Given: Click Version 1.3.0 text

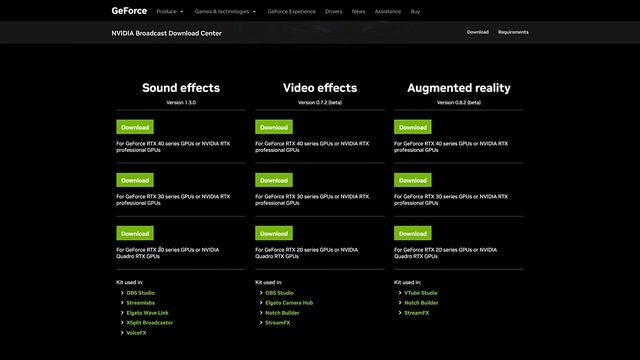Looking at the screenshot, I should coord(181,102).
